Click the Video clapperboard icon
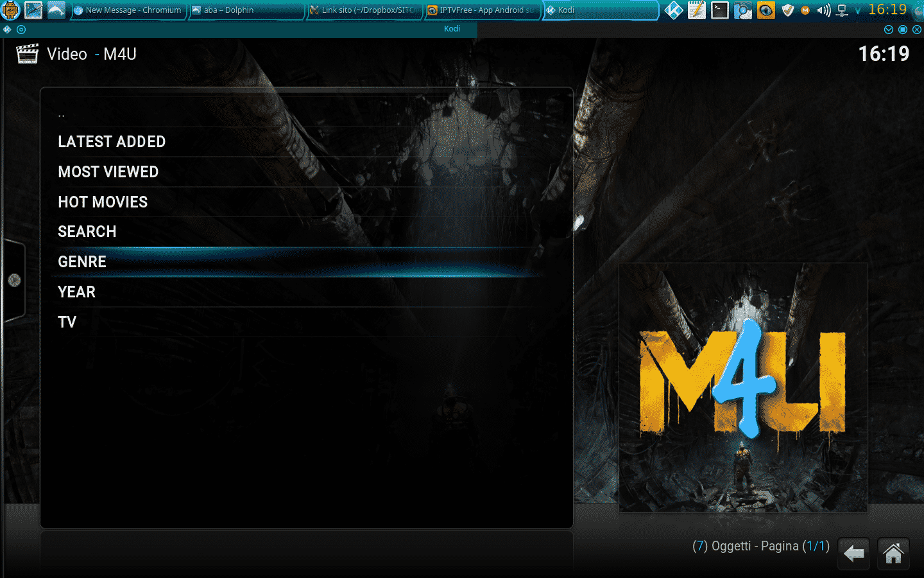The width and height of the screenshot is (924, 578). pyautogui.click(x=27, y=54)
